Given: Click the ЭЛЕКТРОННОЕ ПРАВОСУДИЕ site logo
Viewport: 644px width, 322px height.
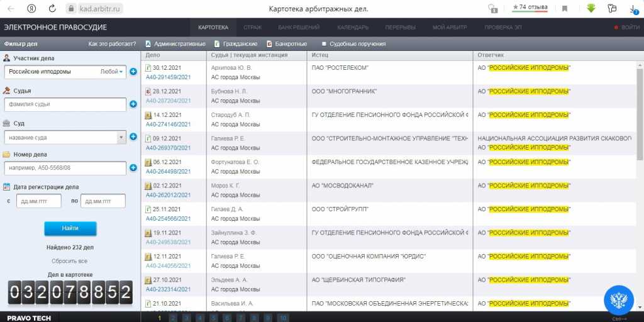Looking at the screenshot, I should (x=55, y=28).
